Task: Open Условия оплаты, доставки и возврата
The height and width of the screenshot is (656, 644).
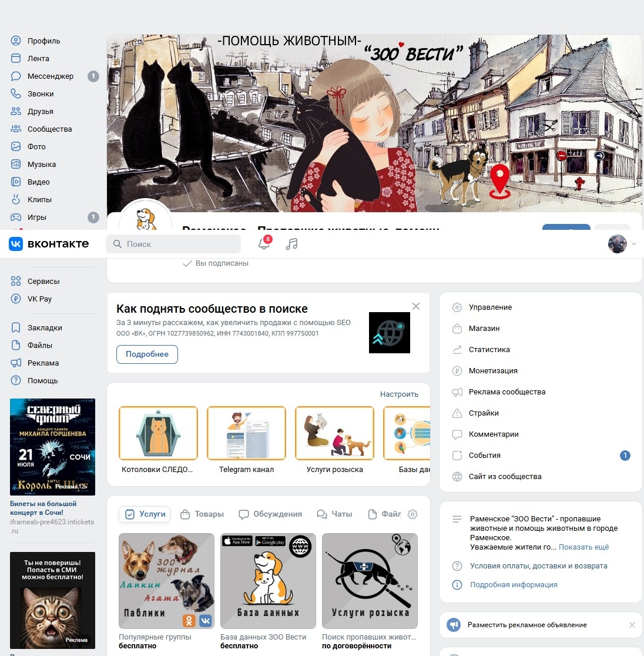Action: coord(539,565)
